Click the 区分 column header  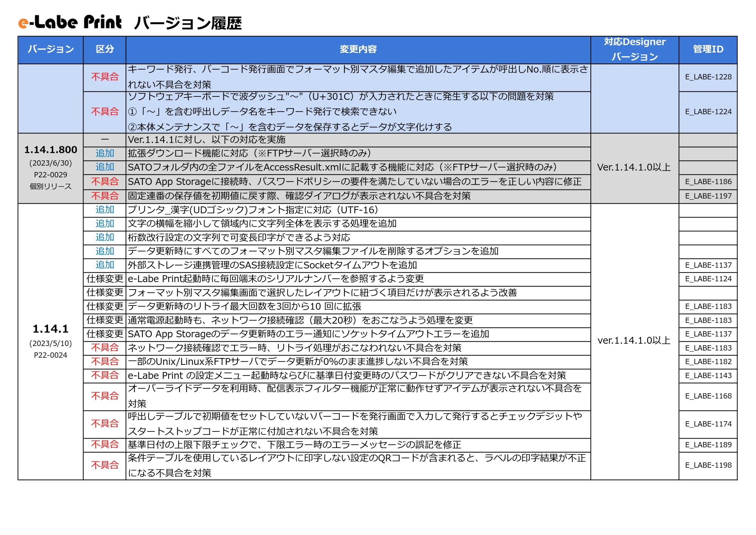[105, 49]
